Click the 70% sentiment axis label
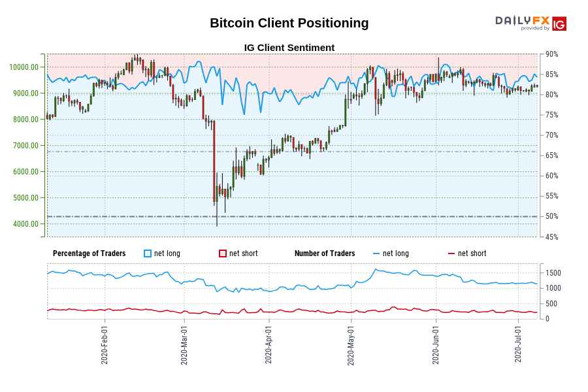This screenshot has height=392, width=588. [x=552, y=135]
